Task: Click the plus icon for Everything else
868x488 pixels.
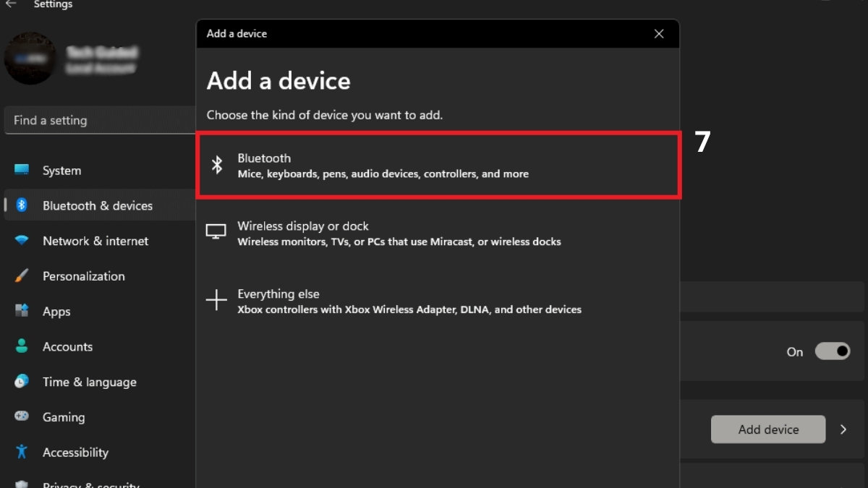Action: click(x=216, y=300)
